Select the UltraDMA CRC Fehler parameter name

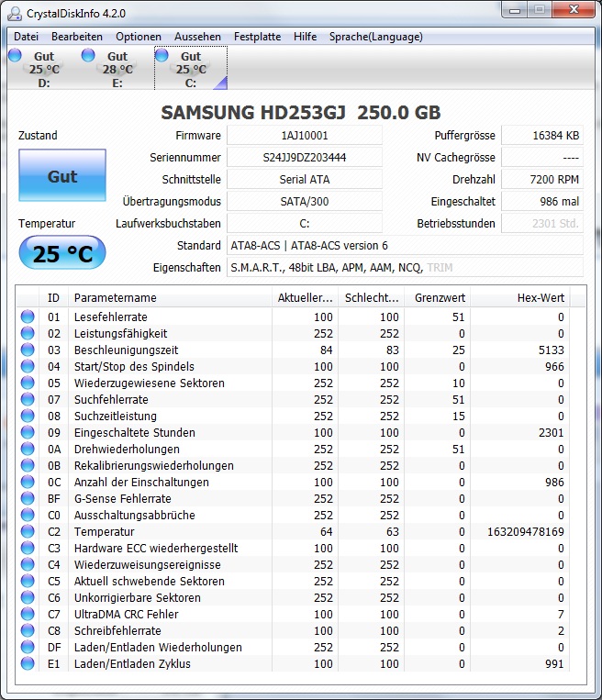tap(126, 615)
